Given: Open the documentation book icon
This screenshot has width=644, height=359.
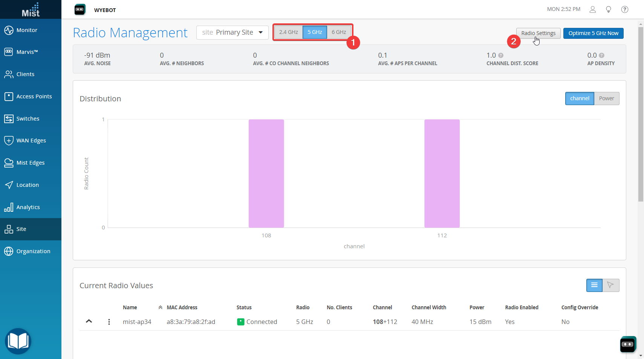Looking at the screenshot, I should [x=18, y=341].
